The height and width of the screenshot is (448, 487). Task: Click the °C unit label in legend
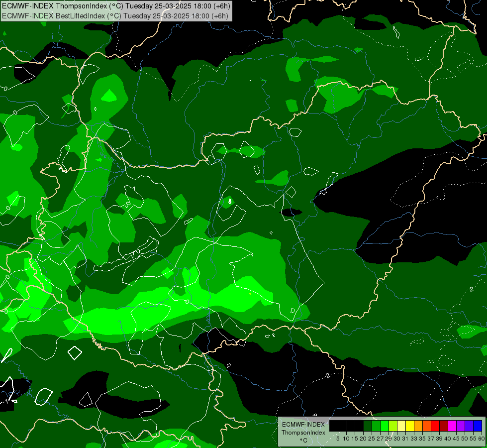(x=304, y=440)
